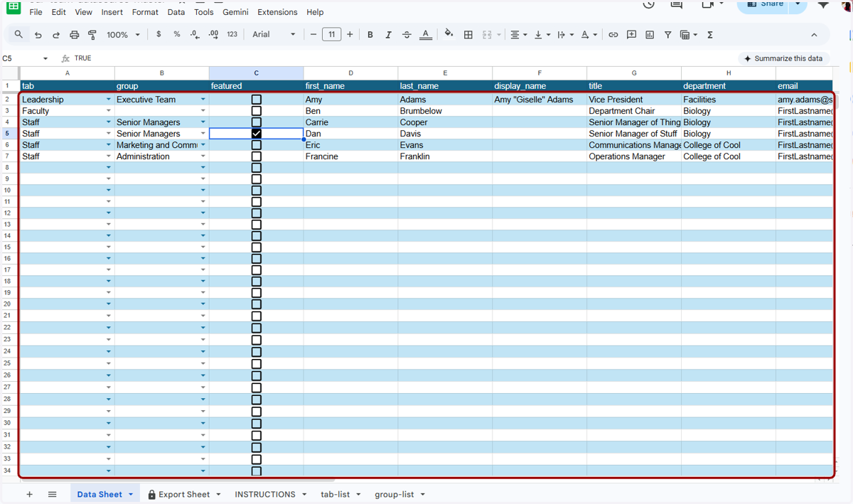Collapse the toolbar with the up chevron
The width and height of the screenshot is (853, 504).
(x=815, y=34)
